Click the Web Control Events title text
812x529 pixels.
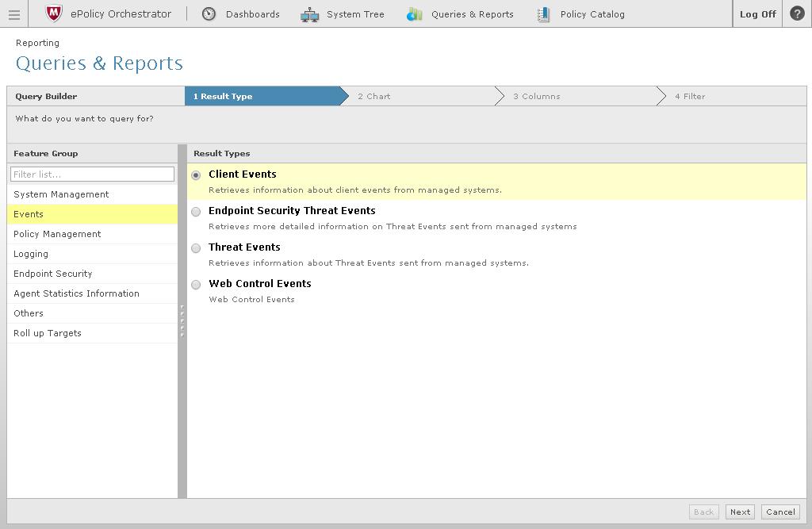(x=260, y=283)
